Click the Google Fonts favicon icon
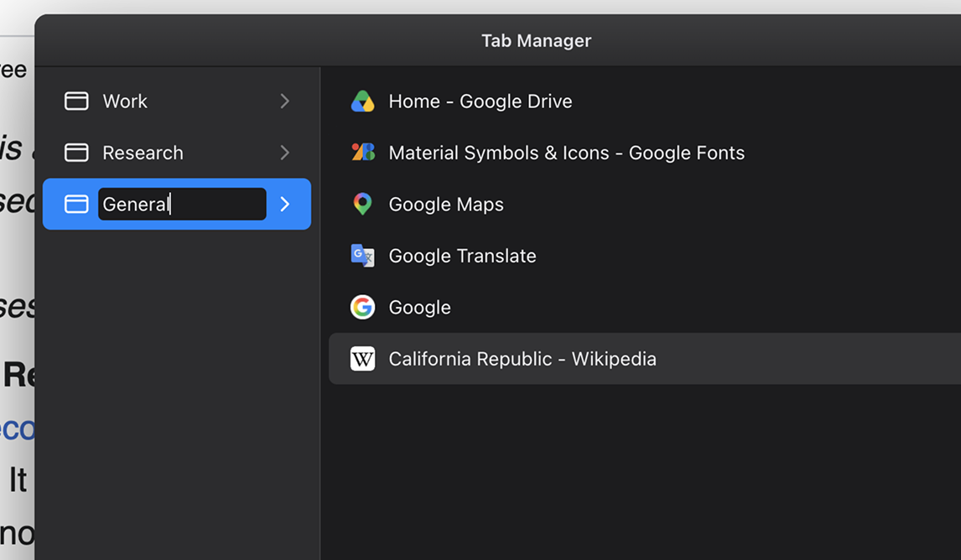 coord(363,152)
